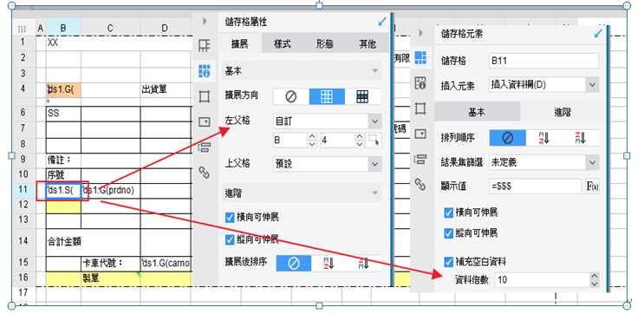Switch to 進階 tab in 儲存格元素
This screenshot has width=644, height=314.
563,112
